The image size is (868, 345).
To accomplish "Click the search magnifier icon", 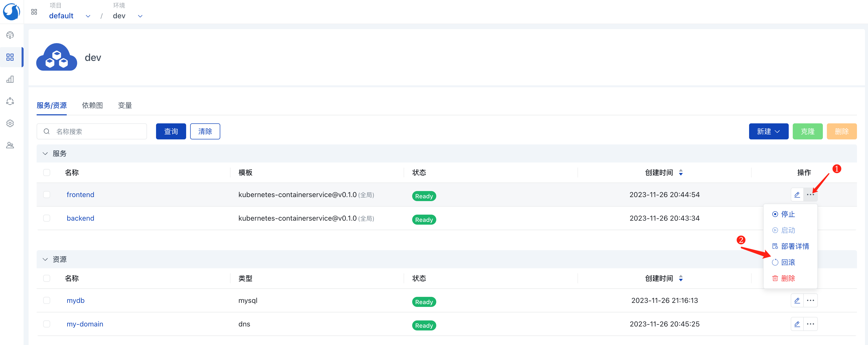I will pyautogui.click(x=46, y=131).
